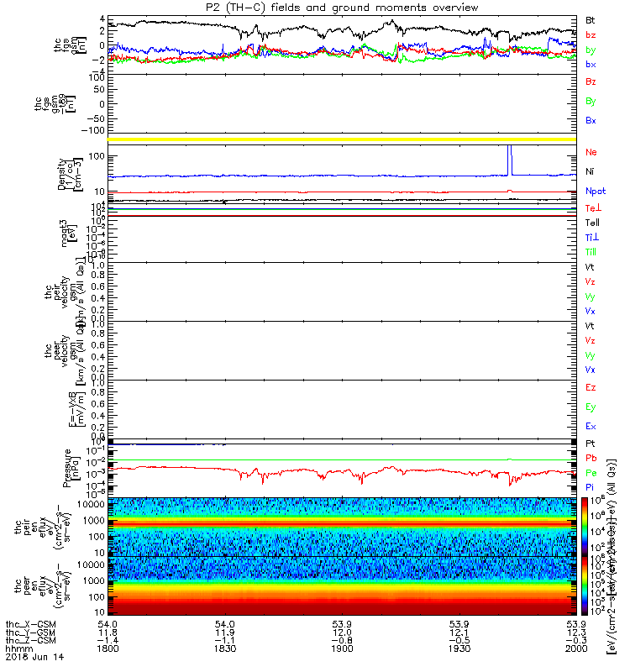630x672 pixels.
Task: Click the Ti⊥ temperature legend label
Action: click(x=592, y=238)
